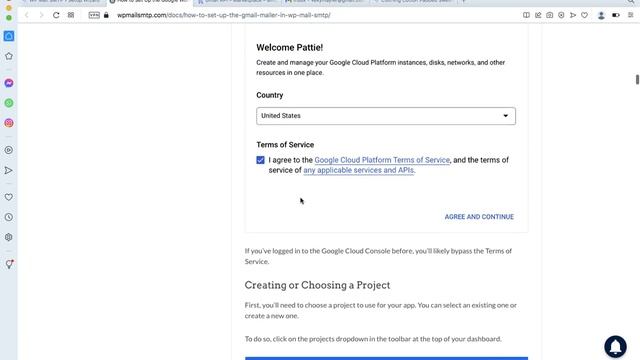This screenshot has width=640, height=360.
Task: Click the star-shaped sidebar icon below home
Action: pyautogui.click(x=9, y=56)
